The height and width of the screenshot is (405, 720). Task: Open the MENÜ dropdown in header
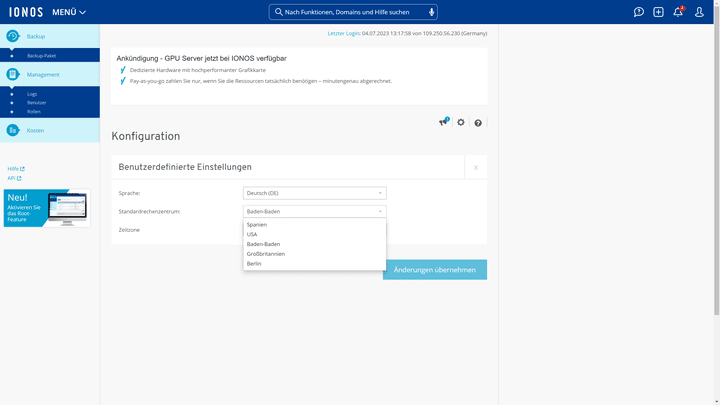coord(69,12)
